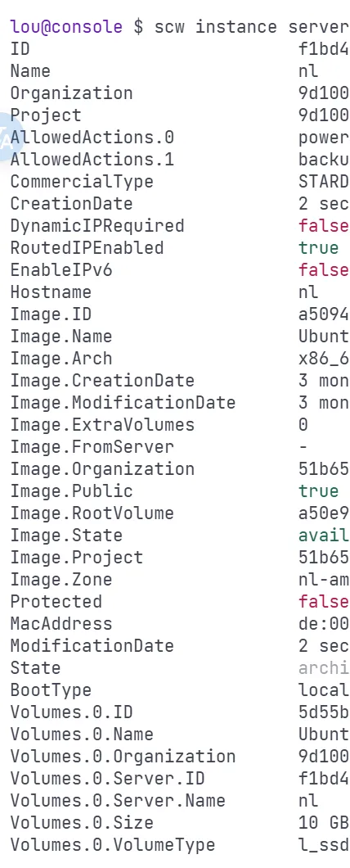Click the false value beside EnableIPv6
The width and height of the screenshot is (350, 868).
tap(324, 269)
